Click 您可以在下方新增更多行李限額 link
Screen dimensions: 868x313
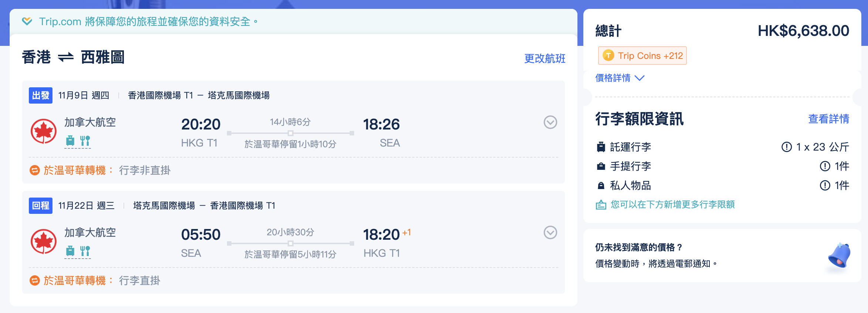tap(672, 205)
